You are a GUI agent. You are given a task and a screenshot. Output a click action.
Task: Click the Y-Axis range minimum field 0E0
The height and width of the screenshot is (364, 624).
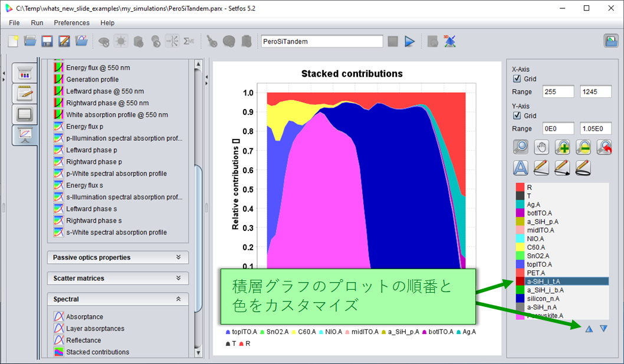(x=558, y=129)
